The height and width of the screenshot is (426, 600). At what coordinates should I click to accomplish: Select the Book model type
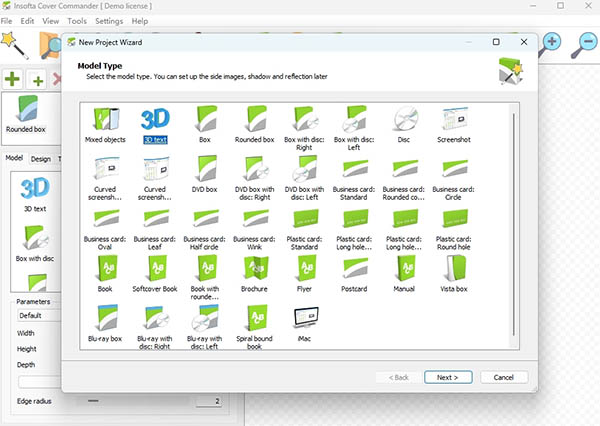pyautogui.click(x=105, y=274)
